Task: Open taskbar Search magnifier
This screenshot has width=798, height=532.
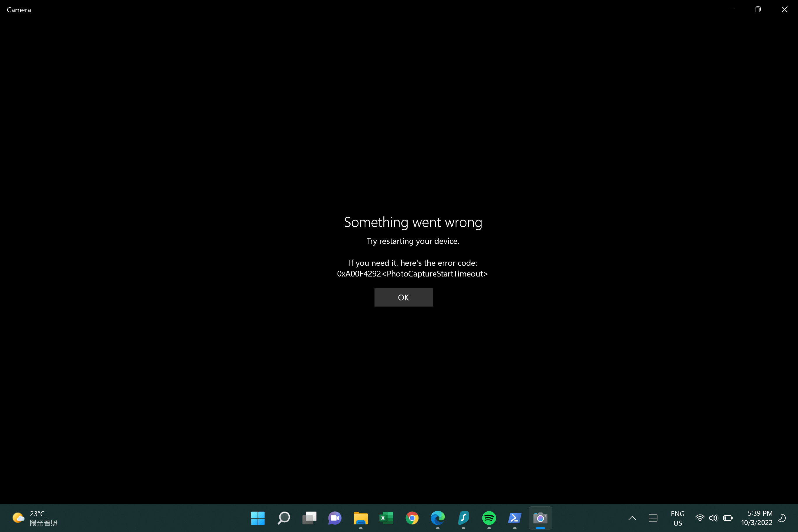Action: coord(283,518)
